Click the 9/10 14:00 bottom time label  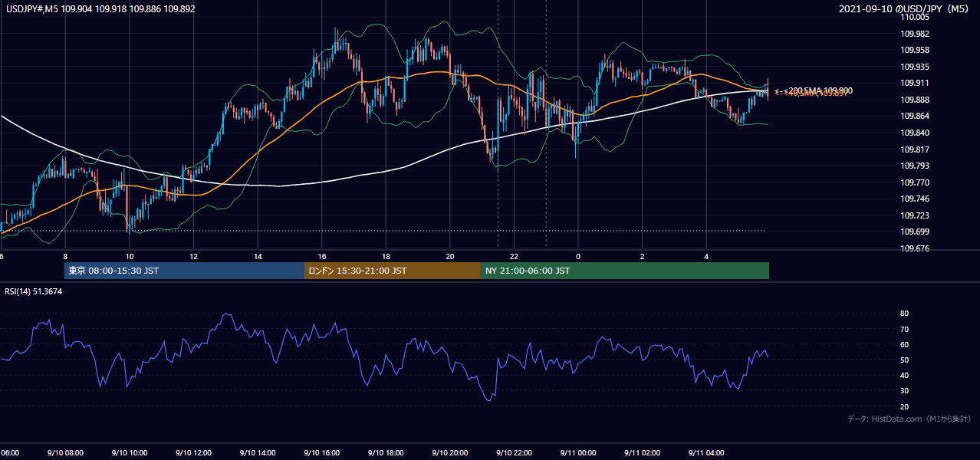(x=257, y=453)
